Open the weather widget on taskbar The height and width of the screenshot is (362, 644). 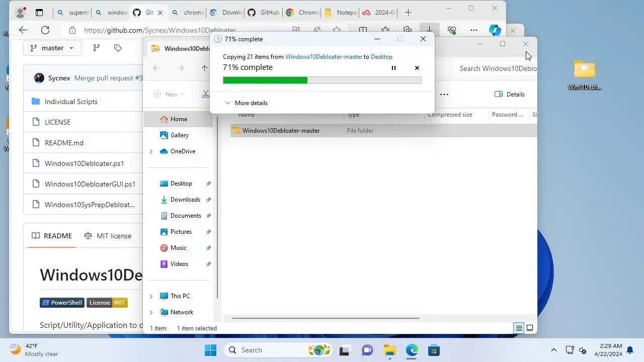[34, 350]
